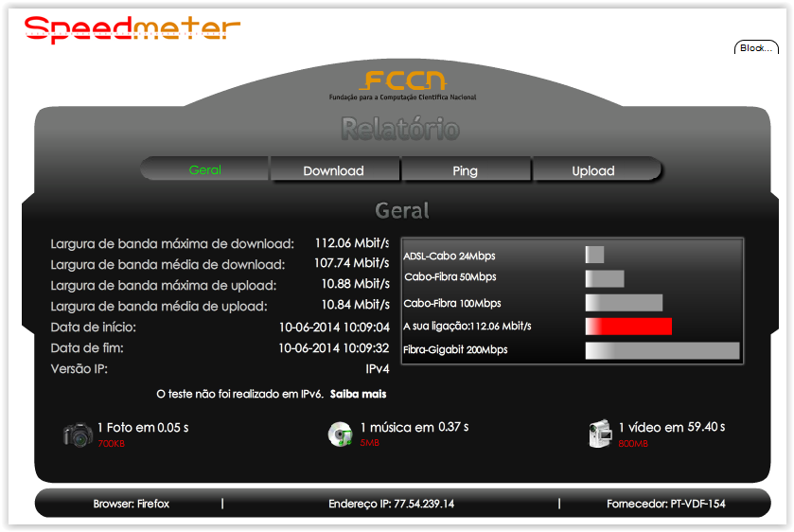Viewport: 794px width, 532px height.
Task: Click 'Endereço IP: 77.54.239.14' in footer
Action: point(392,504)
